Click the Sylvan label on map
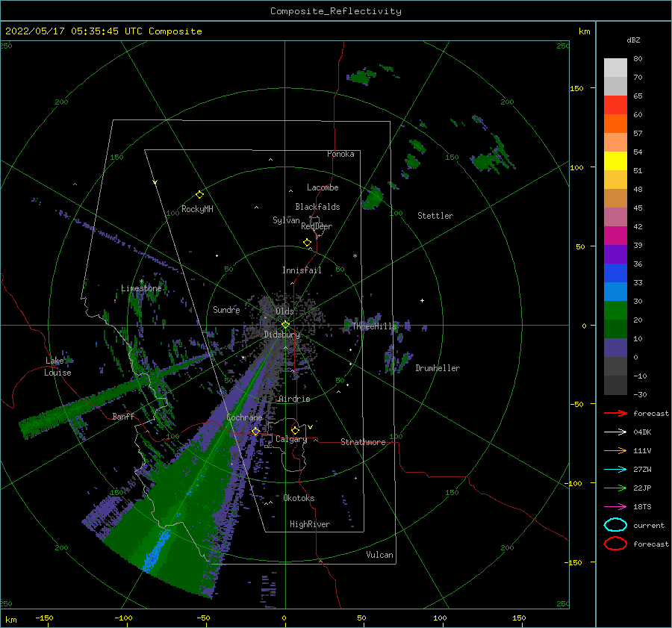Image resolution: width=672 pixels, height=628 pixels. (x=286, y=220)
